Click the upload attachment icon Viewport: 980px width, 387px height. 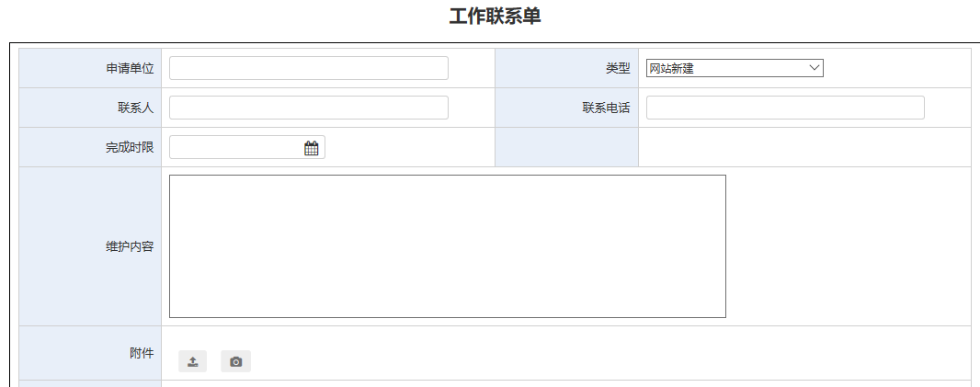point(192,361)
